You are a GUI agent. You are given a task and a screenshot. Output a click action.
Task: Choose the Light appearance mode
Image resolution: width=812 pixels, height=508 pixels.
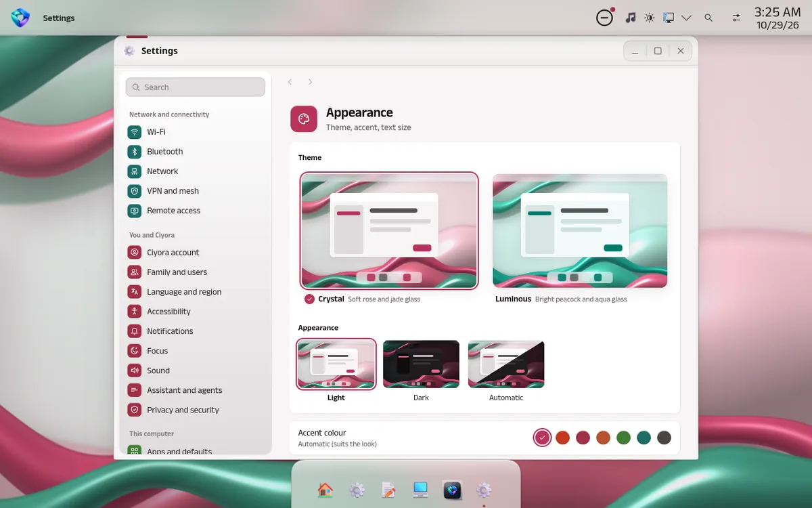tap(336, 364)
